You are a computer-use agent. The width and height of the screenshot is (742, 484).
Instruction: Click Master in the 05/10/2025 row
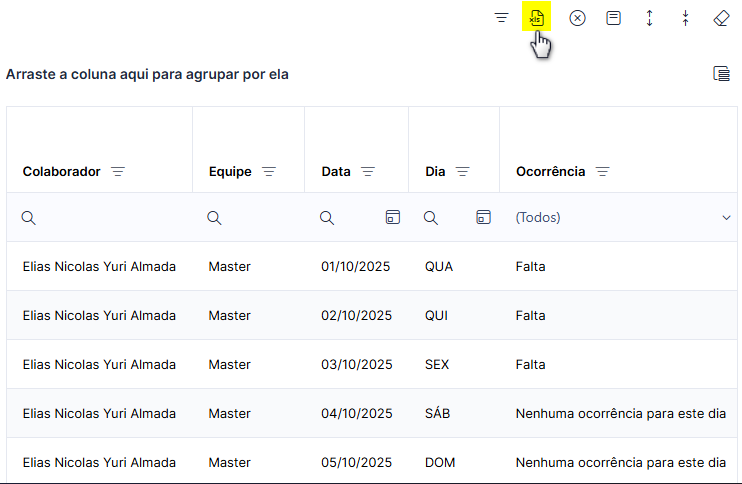(x=230, y=462)
